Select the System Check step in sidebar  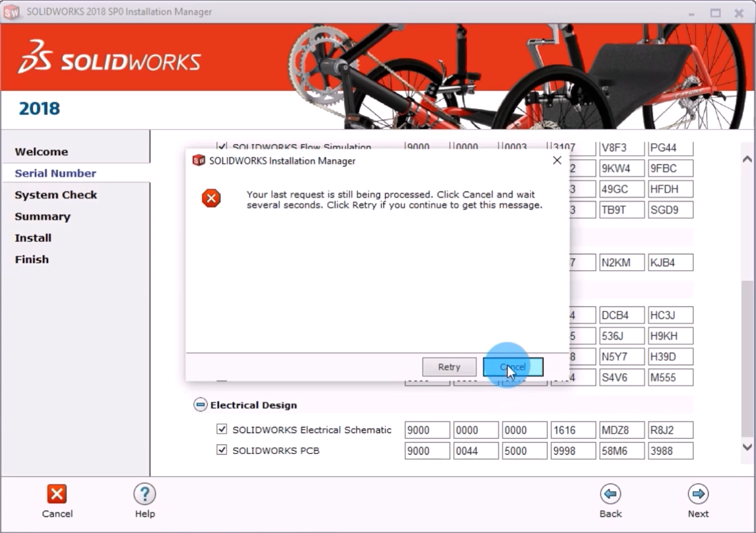pos(56,195)
